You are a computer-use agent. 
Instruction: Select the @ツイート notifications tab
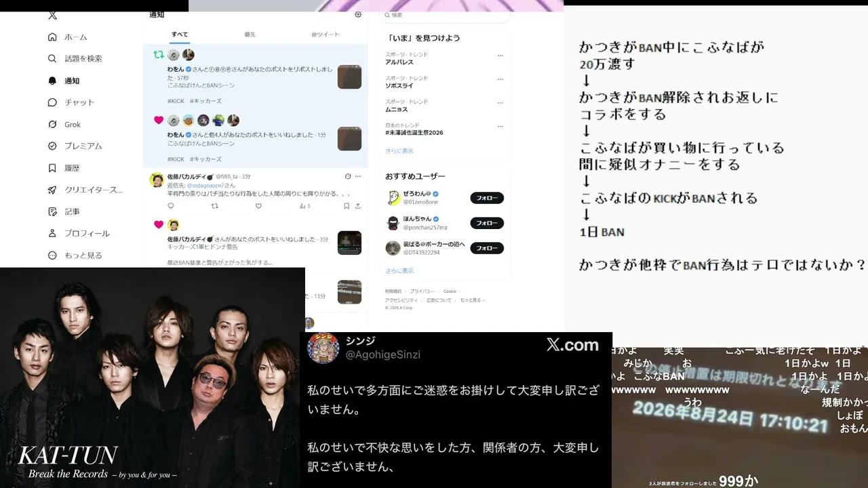[325, 35]
